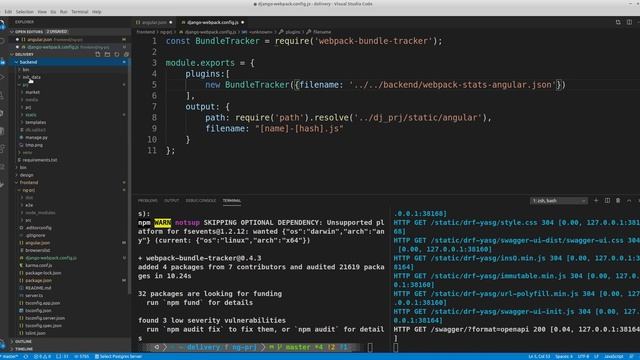This screenshot has height=360, width=640.
Task: Click errors and warnings status bar indicator
Action: tap(42, 357)
